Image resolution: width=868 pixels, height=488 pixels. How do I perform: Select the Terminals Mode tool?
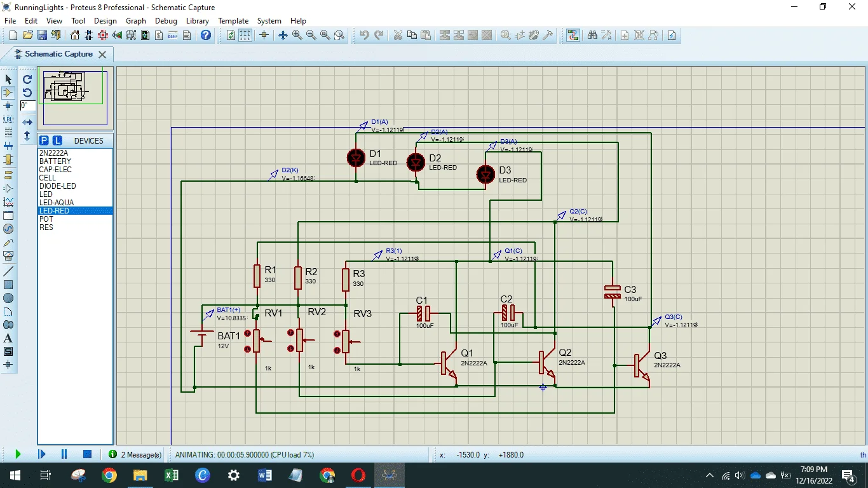tap(8, 175)
